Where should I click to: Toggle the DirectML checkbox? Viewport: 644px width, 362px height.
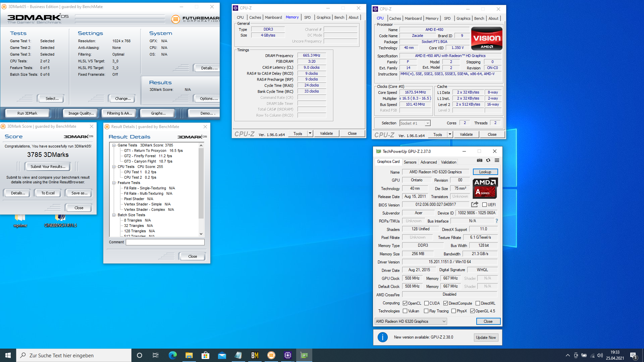click(478, 303)
